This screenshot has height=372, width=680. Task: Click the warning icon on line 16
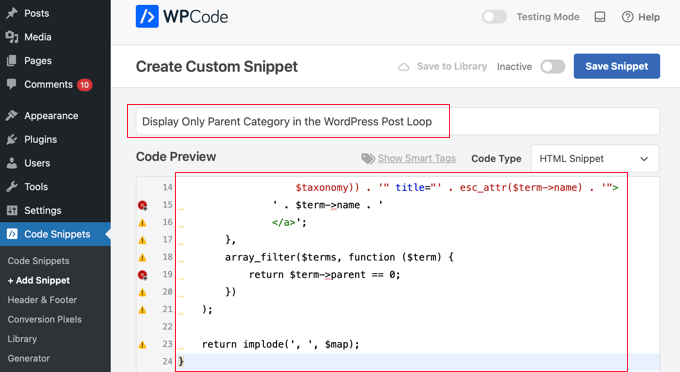(x=142, y=223)
